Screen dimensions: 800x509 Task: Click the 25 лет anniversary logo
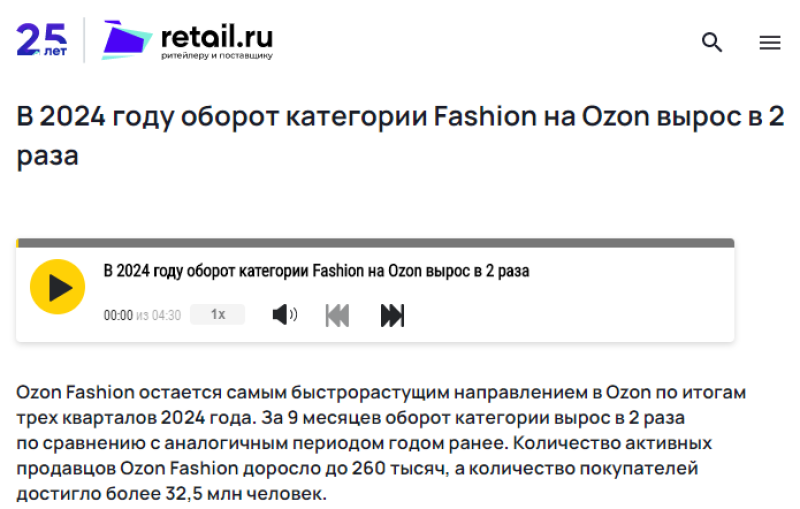pos(42,40)
